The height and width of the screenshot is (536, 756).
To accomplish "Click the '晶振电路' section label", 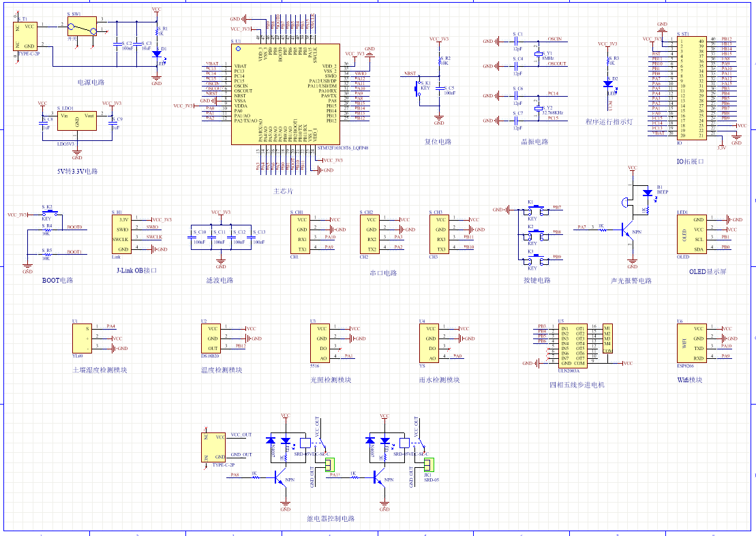I will coord(534,142).
